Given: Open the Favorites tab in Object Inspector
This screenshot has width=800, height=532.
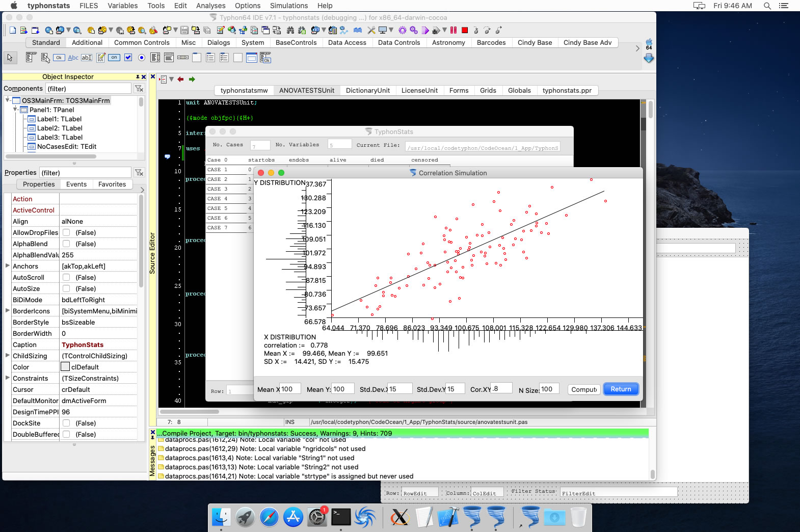Looking at the screenshot, I should (x=112, y=184).
